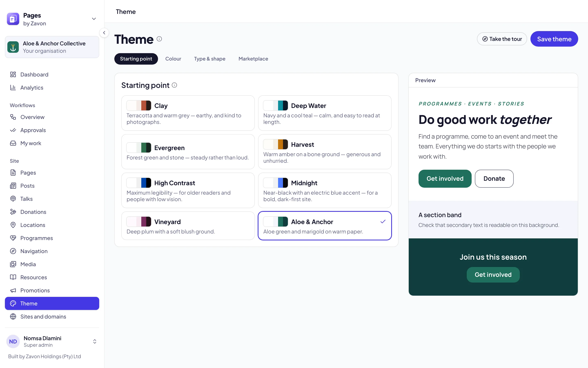Click the Locations map pin icon
The height and width of the screenshot is (368, 588).
pyautogui.click(x=13, y=225)
